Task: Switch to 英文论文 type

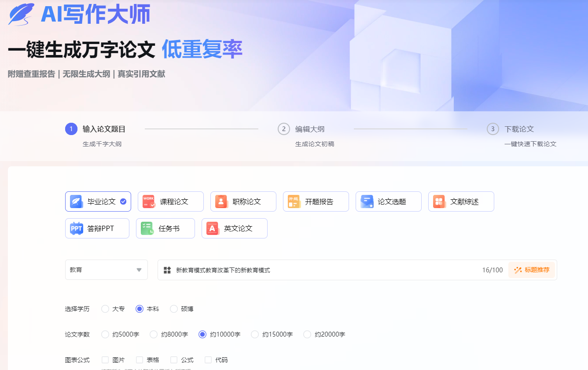Action: click(x=235, y=228)
